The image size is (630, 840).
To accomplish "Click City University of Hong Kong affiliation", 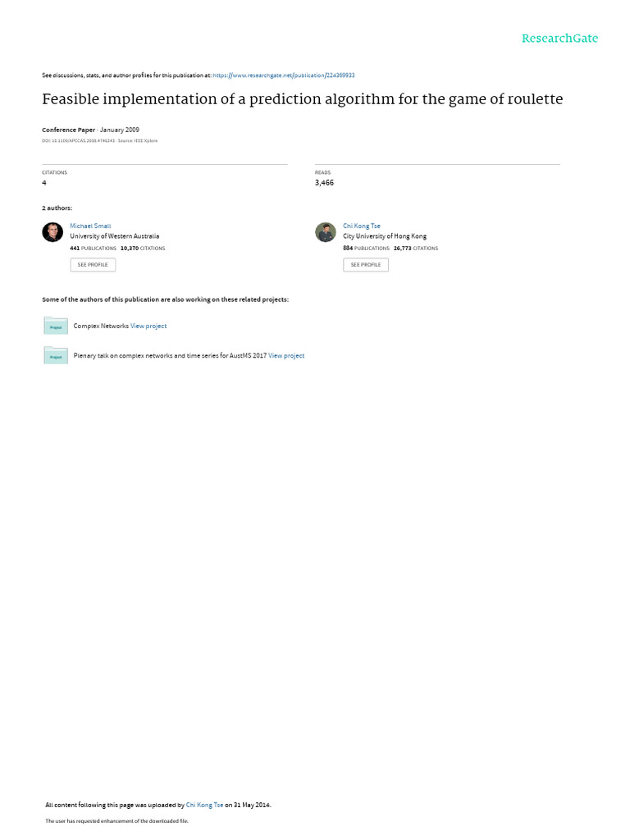I will (x=385, y=235).
